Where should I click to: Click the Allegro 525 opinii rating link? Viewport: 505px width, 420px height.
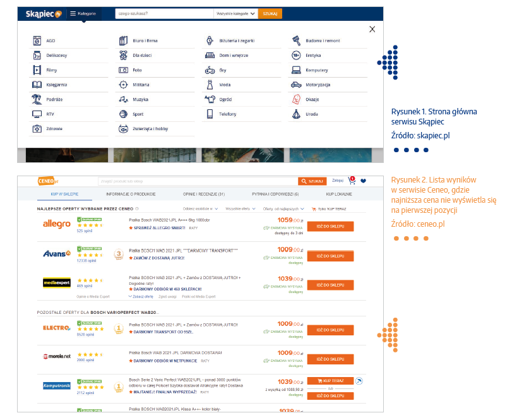pyautogui.click(x=85, y=231)
